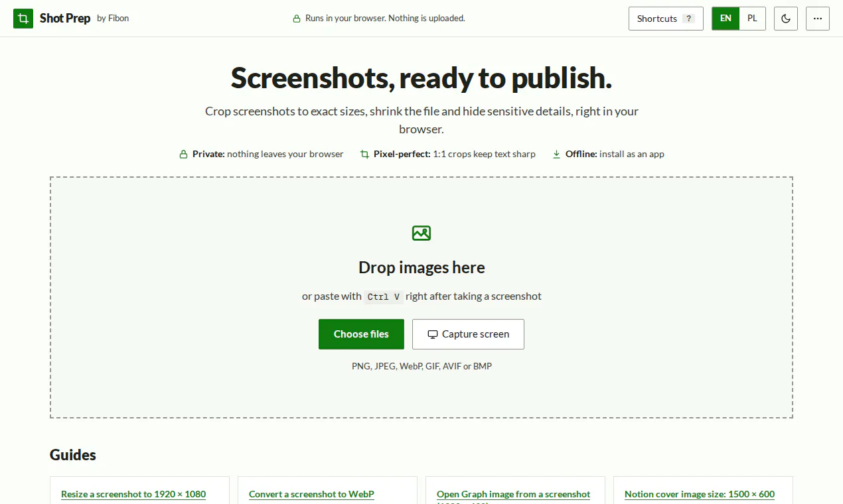The height and width of the screenshot is (504, 843).
Task: Toggle dark mode with the moon icon
Action: (x=786, y=19)
